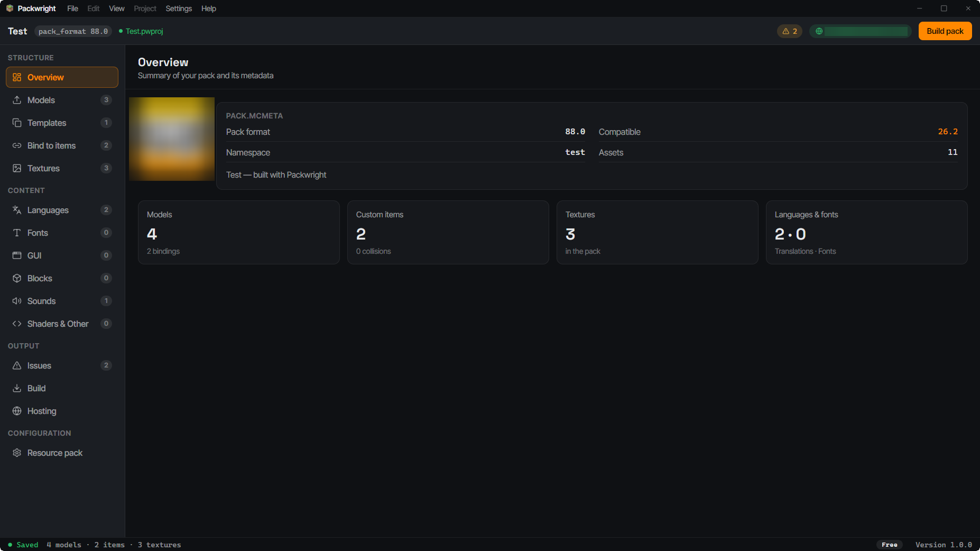Screen dimensions: 980x551
Task: Click the Free plan badge
Action: (x=889, y=545)
